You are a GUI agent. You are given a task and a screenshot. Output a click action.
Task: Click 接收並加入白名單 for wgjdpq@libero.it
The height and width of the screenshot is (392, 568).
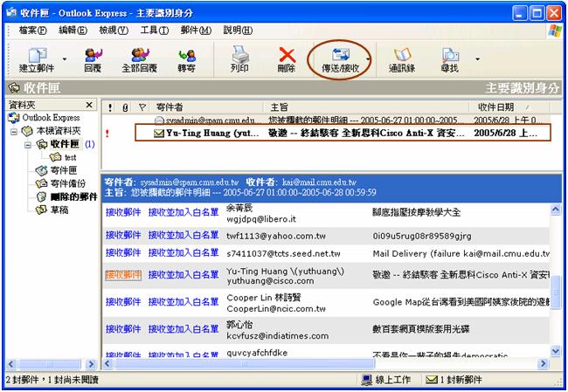point(184,212)
